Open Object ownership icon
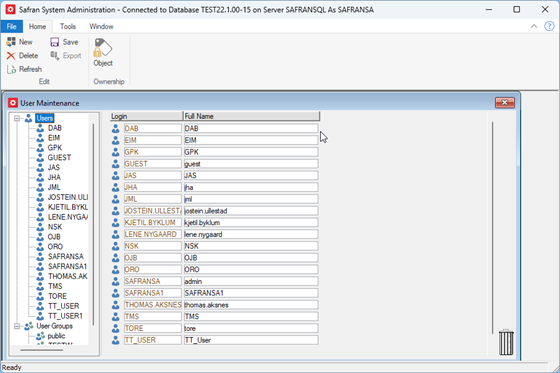560x373 pixels. point(103,48)
